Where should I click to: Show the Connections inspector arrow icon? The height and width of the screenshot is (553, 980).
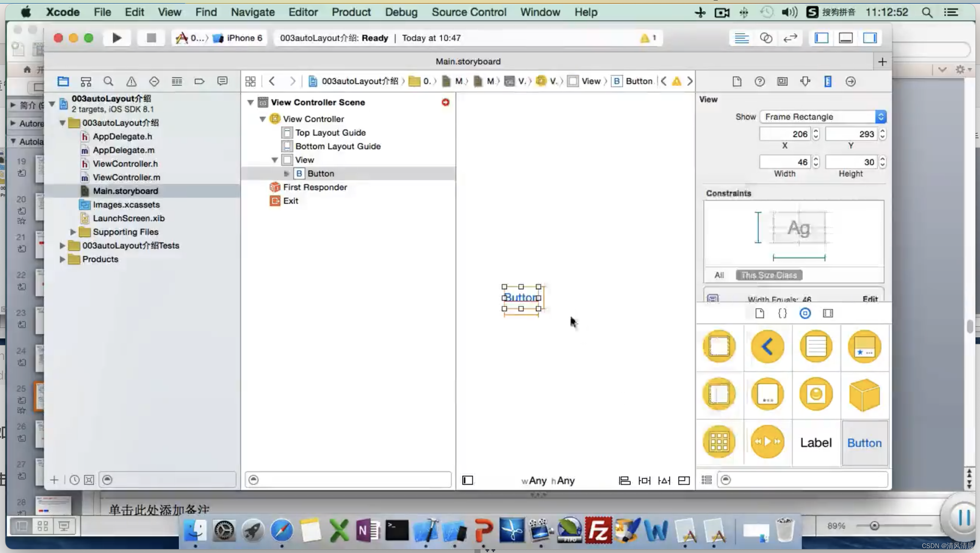[x=851, y=81]
